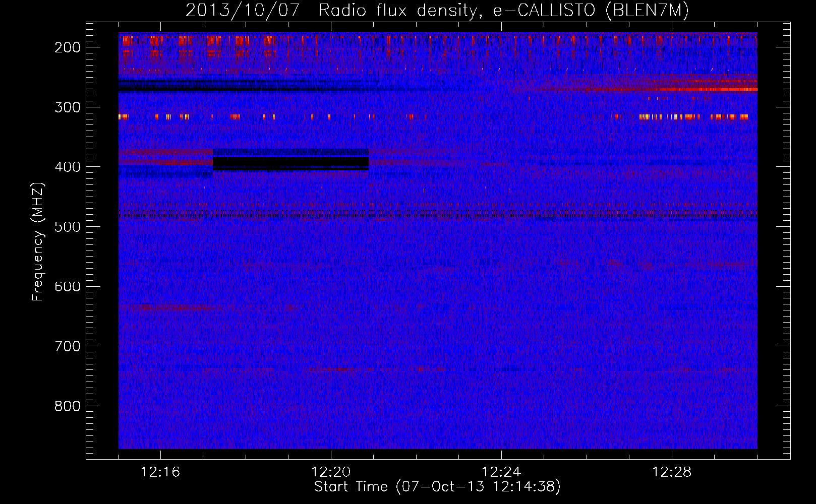Click the plot title mentioning e-CALLISTO (BLEN7M)
Screen dimensions: 816x504
[x=437, y=10]
